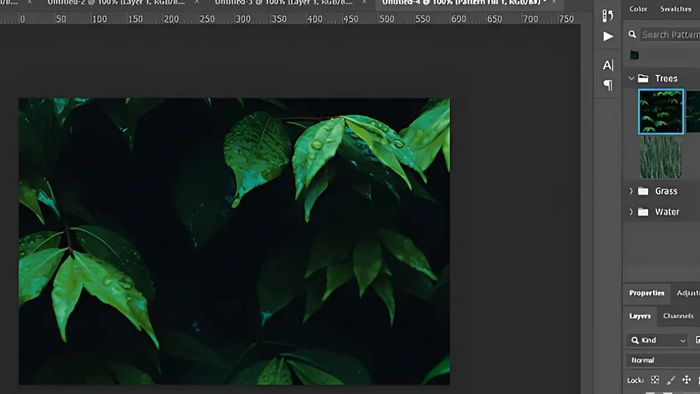Click the Search Patterns input field
The image size is (700, 394).
(x=670, y=35)
